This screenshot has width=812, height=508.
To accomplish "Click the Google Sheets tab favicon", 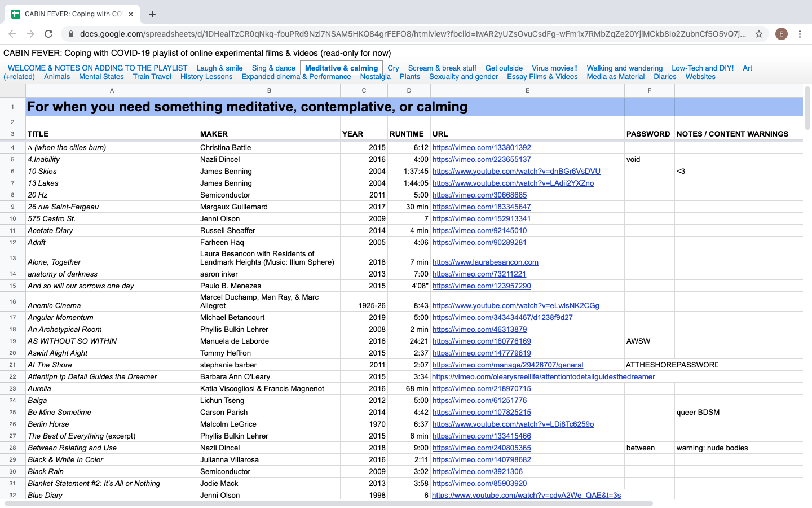I will 15,14.
